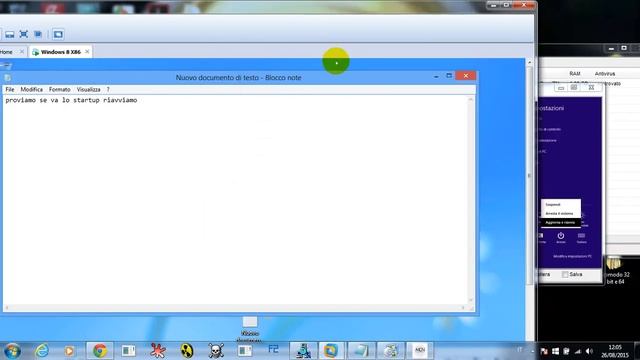Select the Blocco desktop icon below Notepad

pyautogui.click(x=250, y=328)
